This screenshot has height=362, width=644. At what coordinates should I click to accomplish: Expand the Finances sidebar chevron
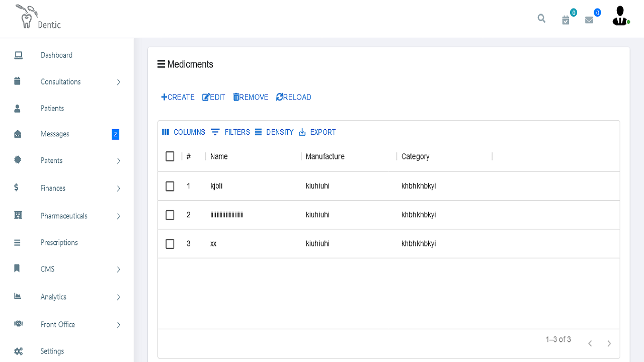coord(119,189)
